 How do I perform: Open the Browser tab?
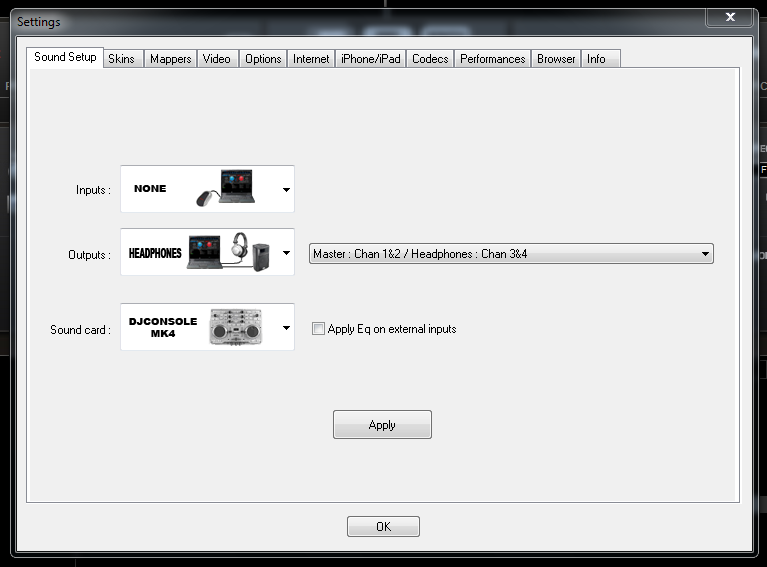tap(556, 59)
